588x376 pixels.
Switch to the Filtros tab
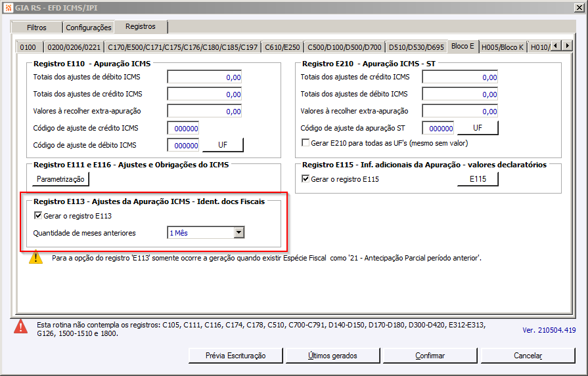click(x=37, y=28)
